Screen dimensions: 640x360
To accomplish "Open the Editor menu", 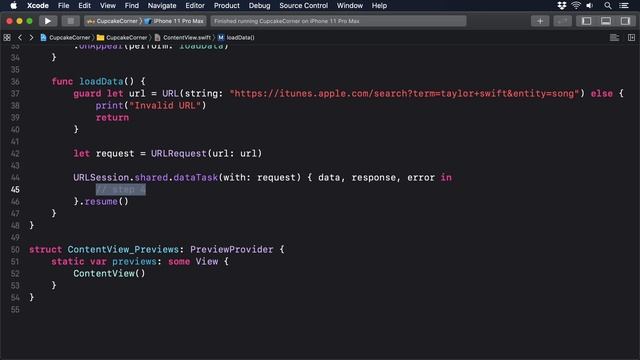I will click(195, 6).
